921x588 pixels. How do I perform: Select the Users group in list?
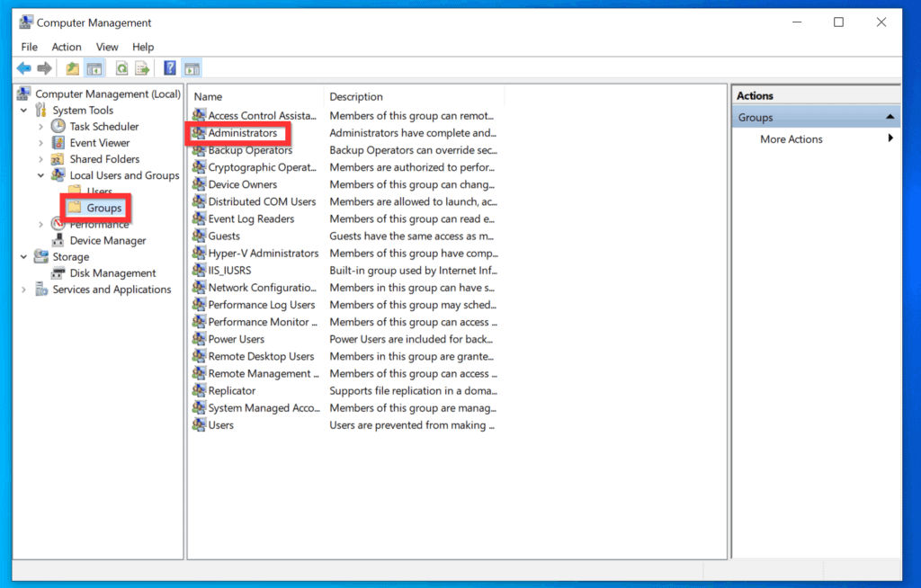click(x=221, y=425)
